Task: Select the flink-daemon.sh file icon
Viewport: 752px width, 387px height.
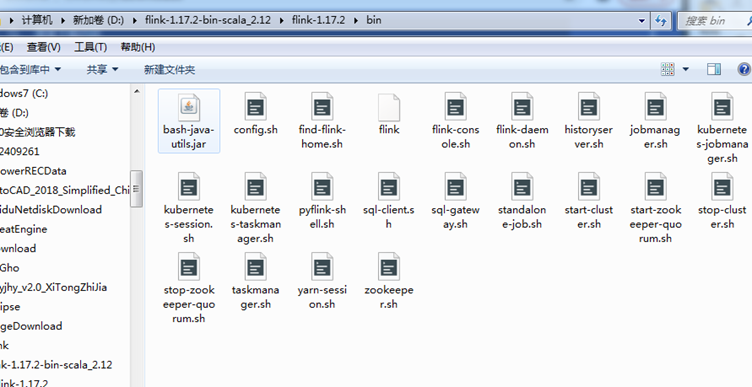Action: click(522, 106)
